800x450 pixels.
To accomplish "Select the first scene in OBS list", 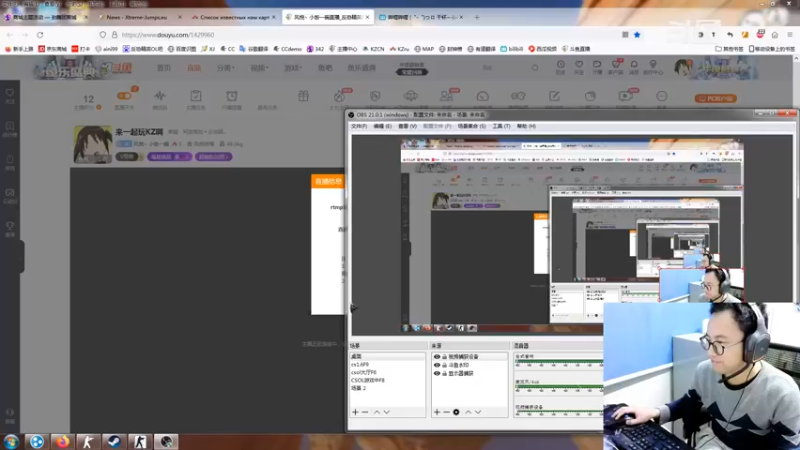I will pyautogui.click(x=387, y=356).
